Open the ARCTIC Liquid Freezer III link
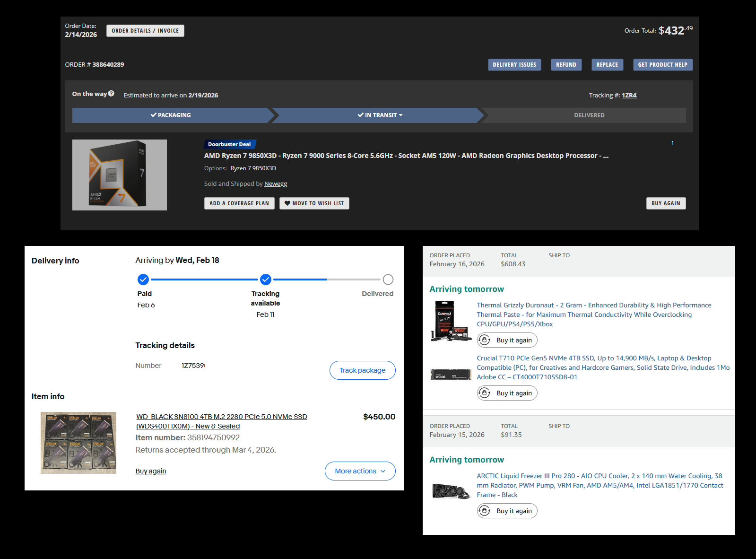 coord(600,485)
